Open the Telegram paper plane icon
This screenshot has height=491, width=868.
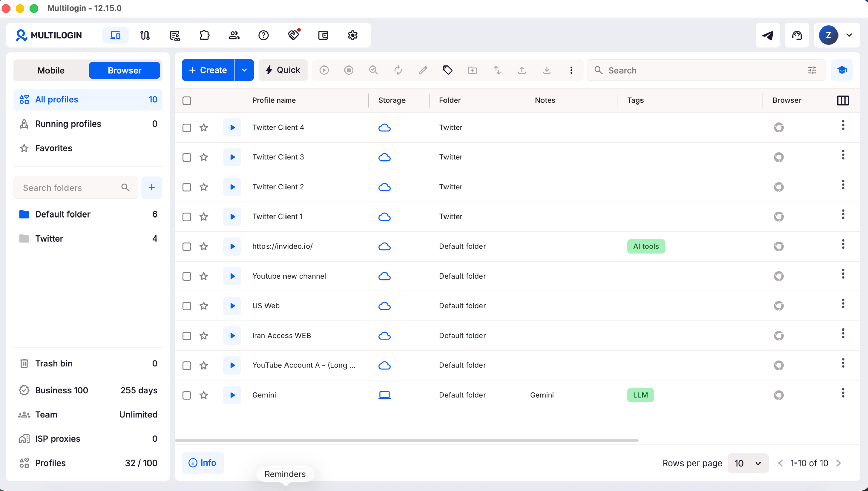click(x=768, y=35)
